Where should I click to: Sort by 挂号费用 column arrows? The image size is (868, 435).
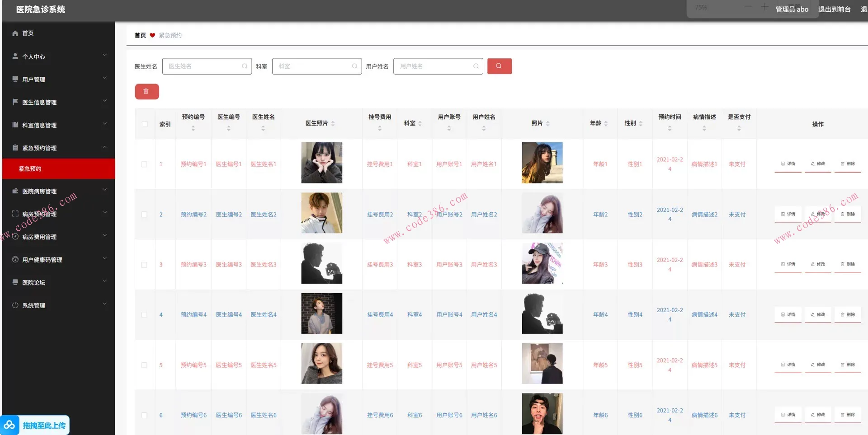tap(380, 128)
